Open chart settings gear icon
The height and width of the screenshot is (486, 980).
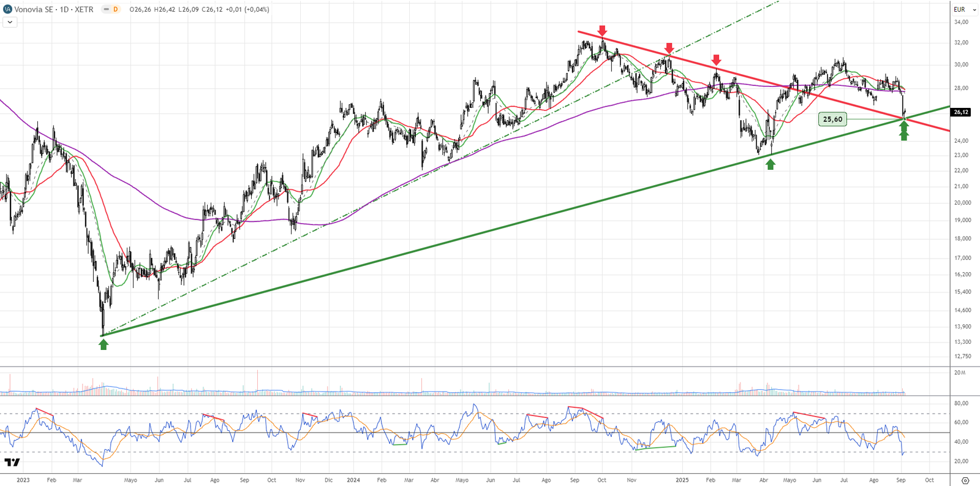[x=965, y=480]
